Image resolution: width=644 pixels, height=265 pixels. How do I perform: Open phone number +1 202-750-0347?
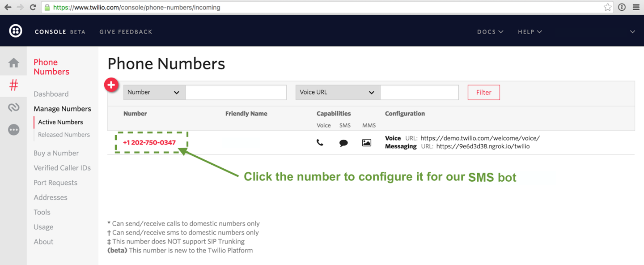click(149, 142)
